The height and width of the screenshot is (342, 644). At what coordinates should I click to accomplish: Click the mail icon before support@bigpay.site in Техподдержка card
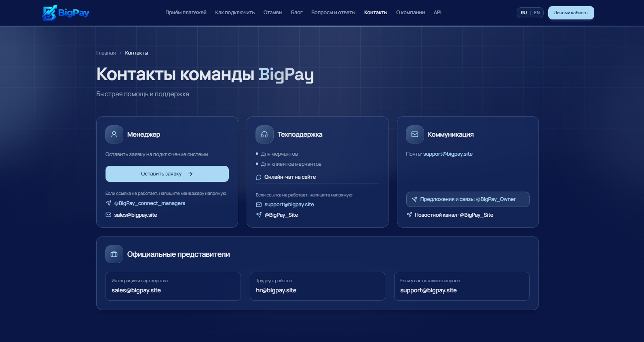259,205
